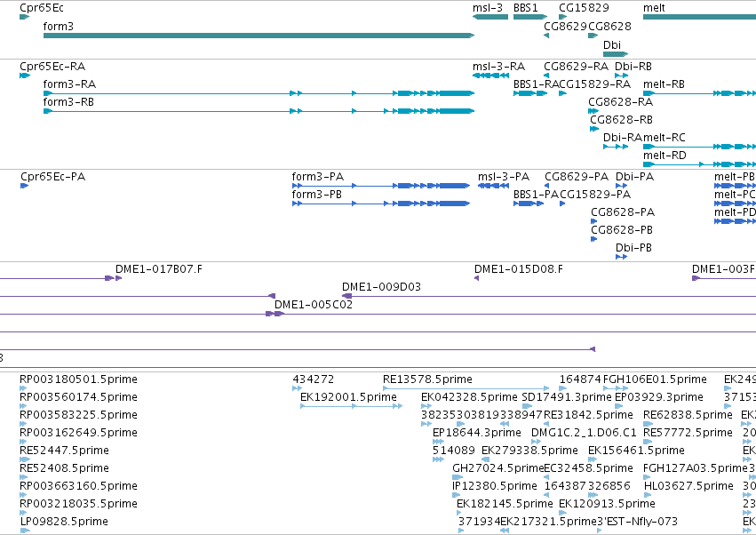Image resolution: width=756 pixels, height=535 pixels.
Task: Click the Dbi-RB transcript label
Action: click(x=633, y=66)
